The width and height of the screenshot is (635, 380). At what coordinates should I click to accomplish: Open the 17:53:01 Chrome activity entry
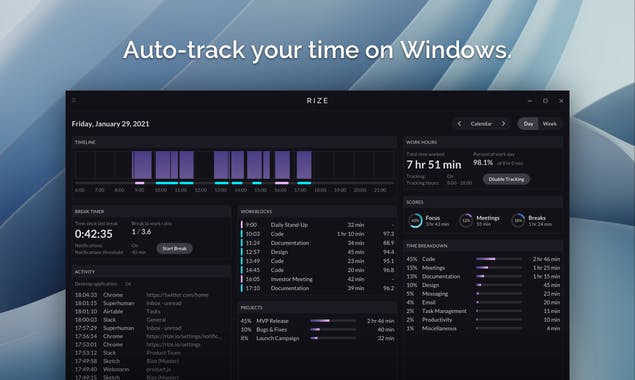coord(150,345)
